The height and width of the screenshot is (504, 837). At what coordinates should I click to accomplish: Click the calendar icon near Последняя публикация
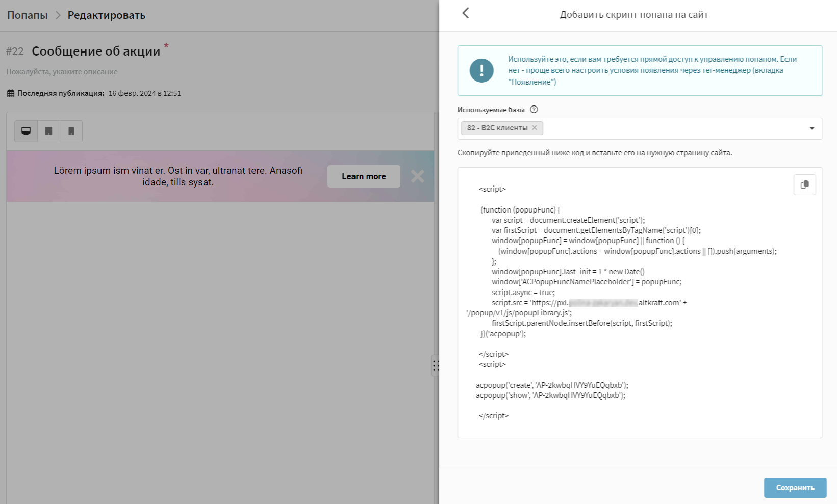point(11,93)
